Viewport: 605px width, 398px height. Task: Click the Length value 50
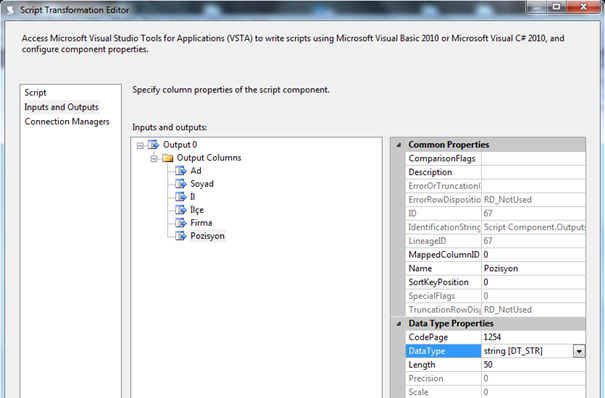coord(533,365)
